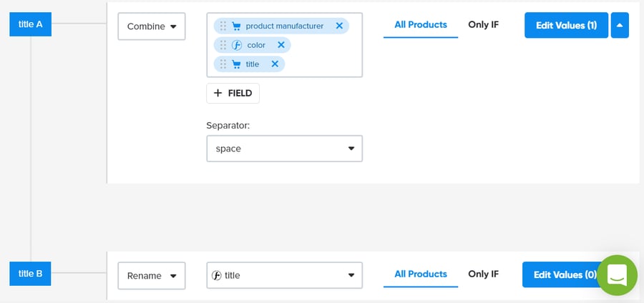
Task: Open the Separator space dropdown
Action: (x=284, y=149)
